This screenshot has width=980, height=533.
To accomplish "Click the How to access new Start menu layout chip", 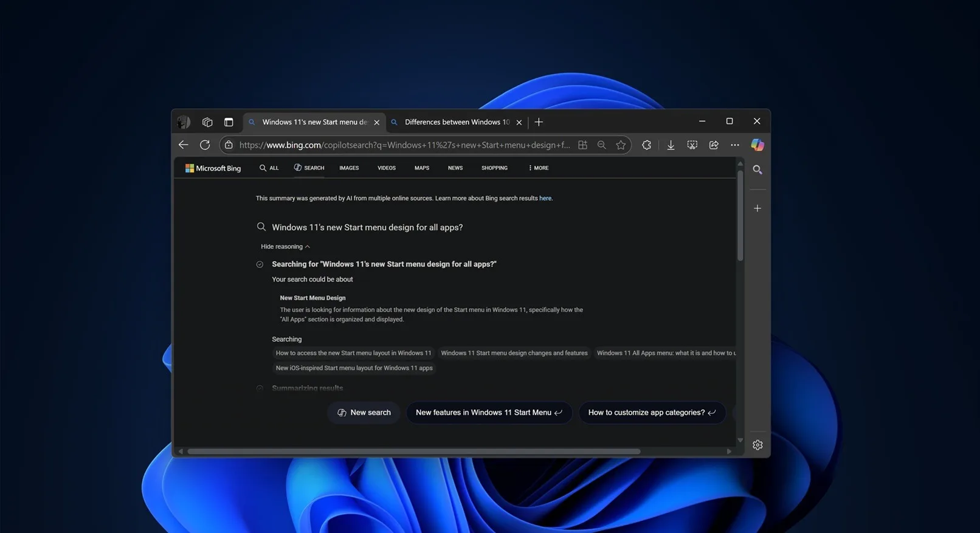I will pyautogui.click(x=353, y=353).
